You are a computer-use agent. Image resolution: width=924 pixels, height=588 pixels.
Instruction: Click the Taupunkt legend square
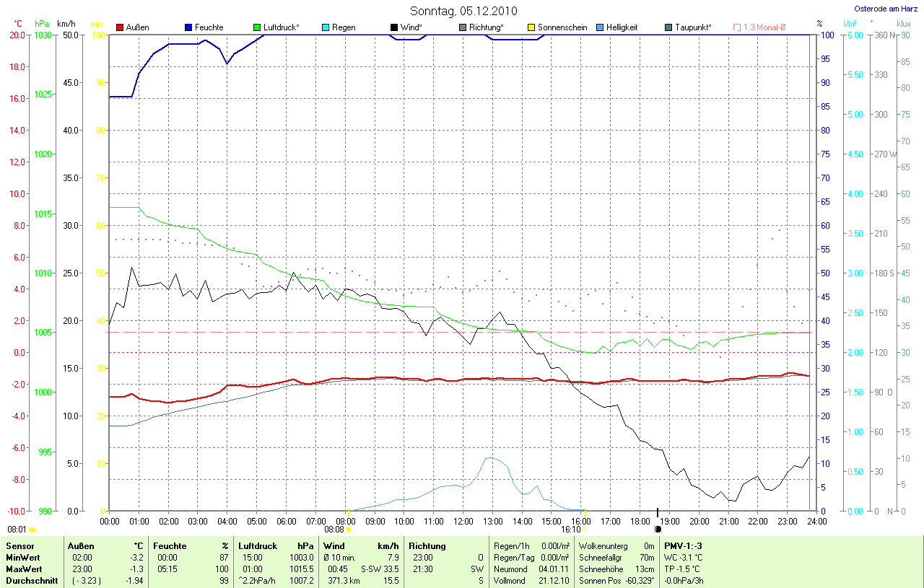click(668, 27)
